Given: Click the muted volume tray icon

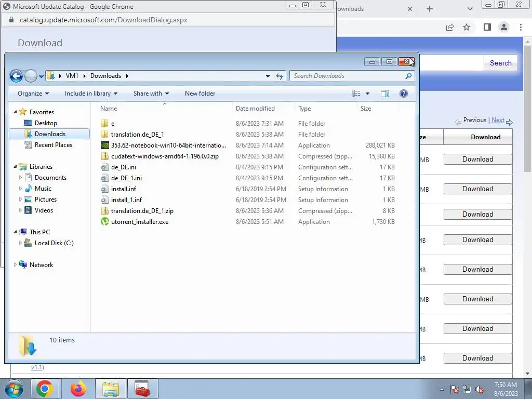Looking at the screenshot, I should 480,389.
